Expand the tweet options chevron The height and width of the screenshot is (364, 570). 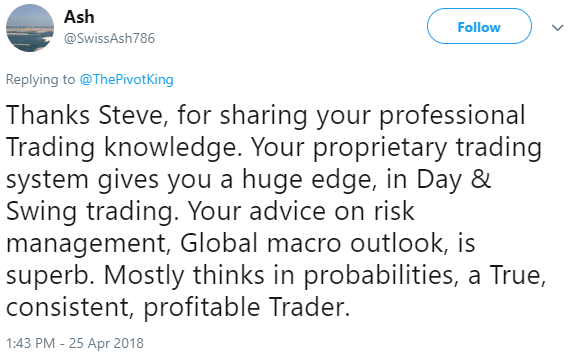pyautogui.click(x=557, y=28)
